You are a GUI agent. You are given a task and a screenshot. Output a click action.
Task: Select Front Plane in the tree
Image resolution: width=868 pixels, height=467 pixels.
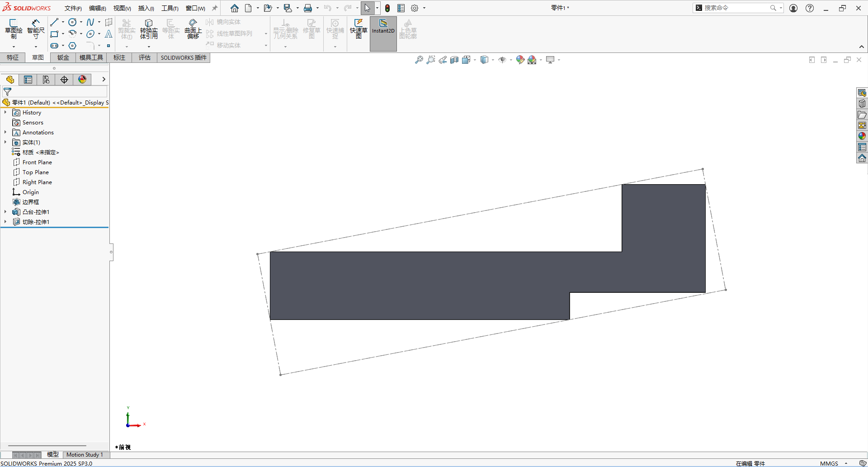(x=37, y=162)
